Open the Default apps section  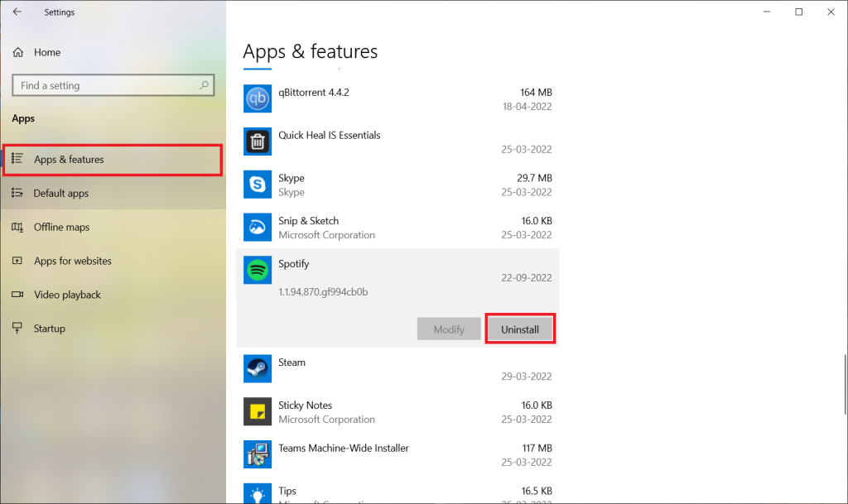point(60,194)
